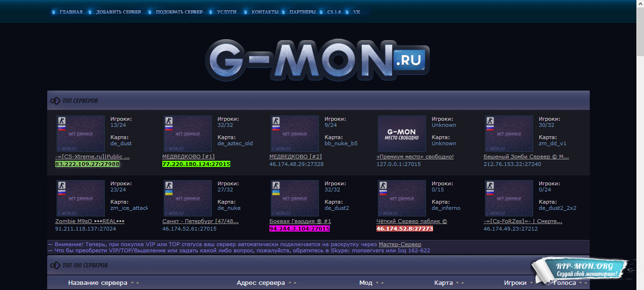Sort ascending by Название сервера column arrow
The width and height of the screenshot is (644, 290).
point(137,283)
